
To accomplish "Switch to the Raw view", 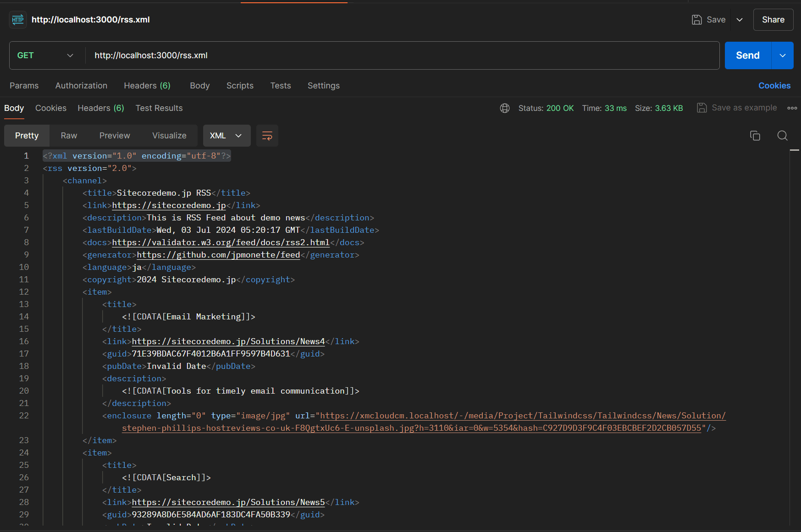I will [69, 136].
